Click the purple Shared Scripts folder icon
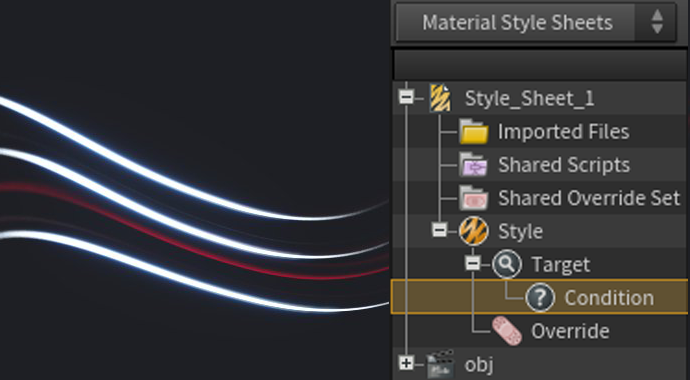The height and width of the screenshot is (380, 690). [473, 164]
